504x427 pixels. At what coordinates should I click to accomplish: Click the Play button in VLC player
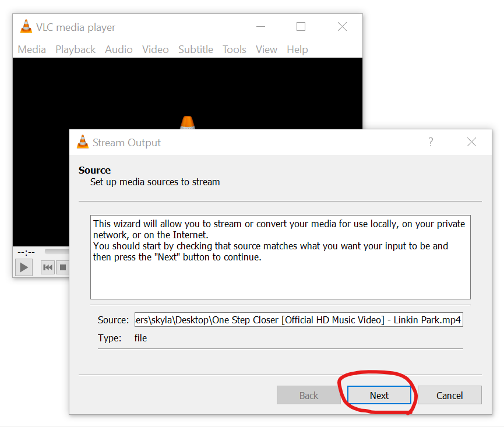24,267
